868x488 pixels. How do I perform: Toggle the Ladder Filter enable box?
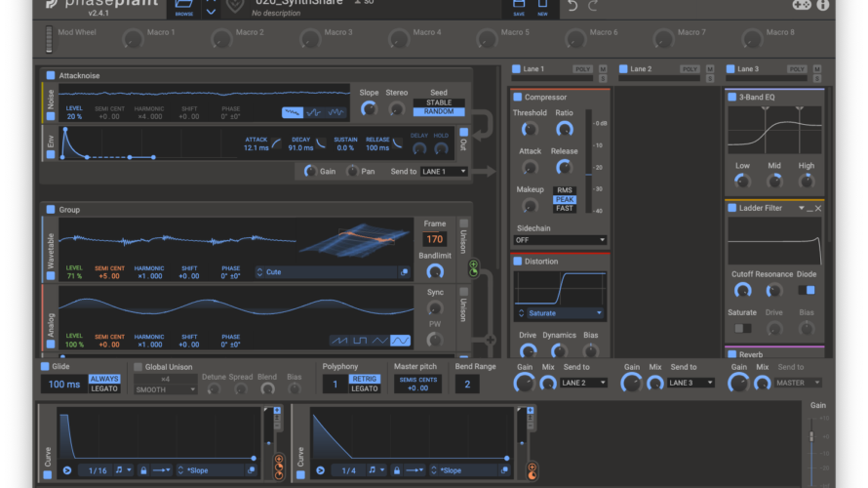point(731,208)
